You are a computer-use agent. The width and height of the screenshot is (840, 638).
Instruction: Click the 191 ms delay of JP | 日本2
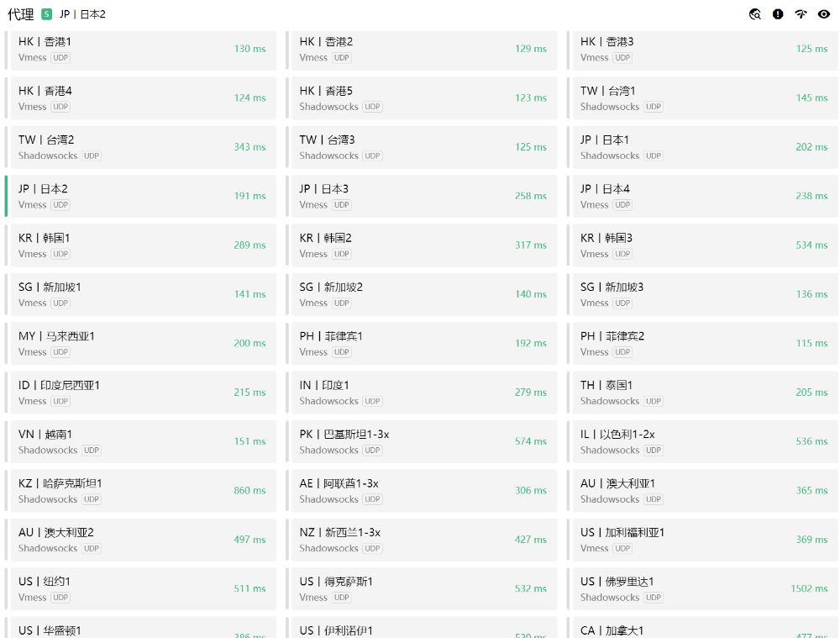click(x=249, y=196)
